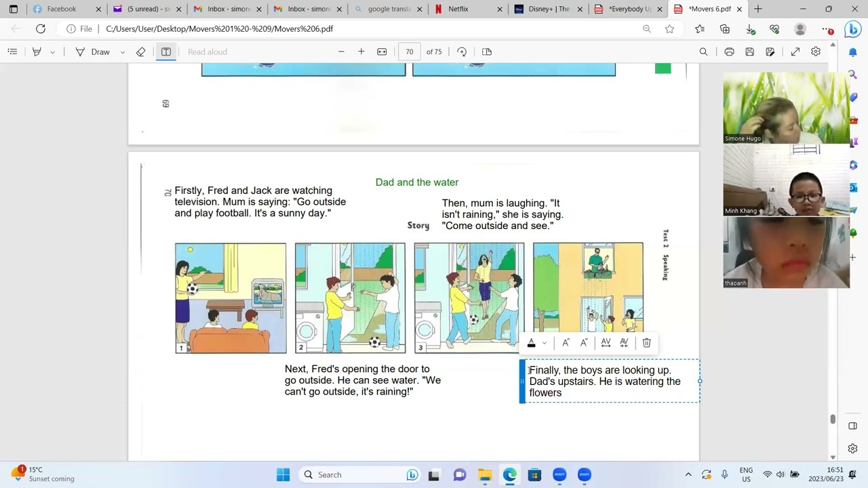Screen dimensions: 868x488
Task: Open the weather widget showing 15°C
Action: point(43,474)
